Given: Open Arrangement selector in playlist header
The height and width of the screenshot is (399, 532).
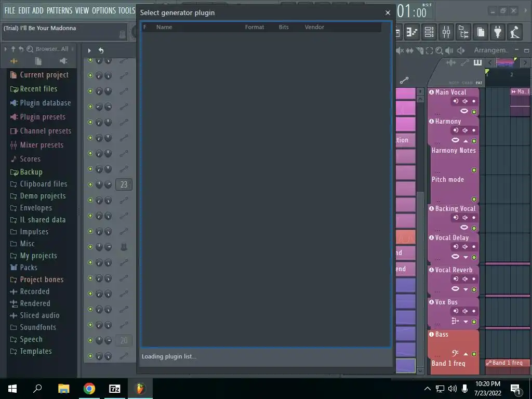Looking at the screenshot, I should pos(490,50).
